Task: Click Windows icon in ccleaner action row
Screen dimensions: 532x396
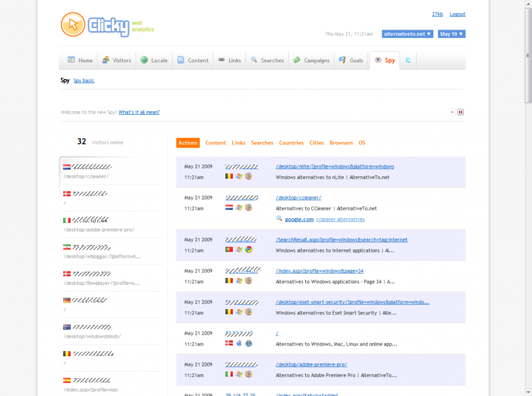Action: tap(239, 207)
